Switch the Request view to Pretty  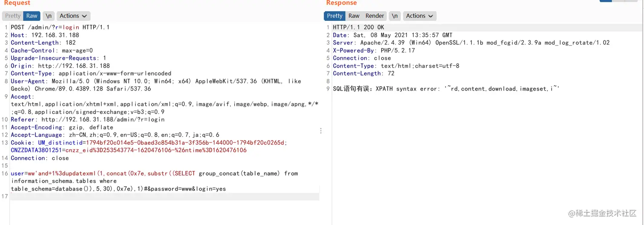click(x=13, y=16)
